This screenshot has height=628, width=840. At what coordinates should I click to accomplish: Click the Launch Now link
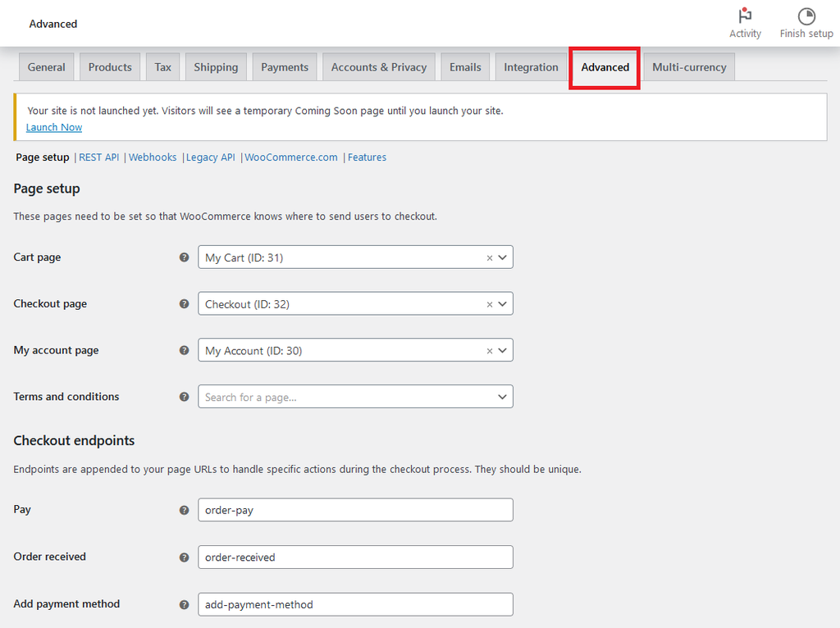(54, 127)
